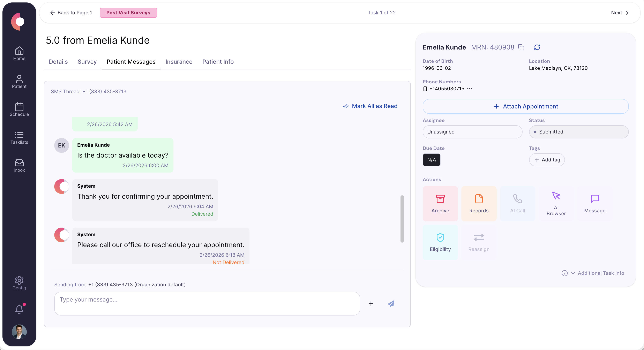Switch to the Survey tab
Screen dimensions: 644x350
click(x=87, y=62)
